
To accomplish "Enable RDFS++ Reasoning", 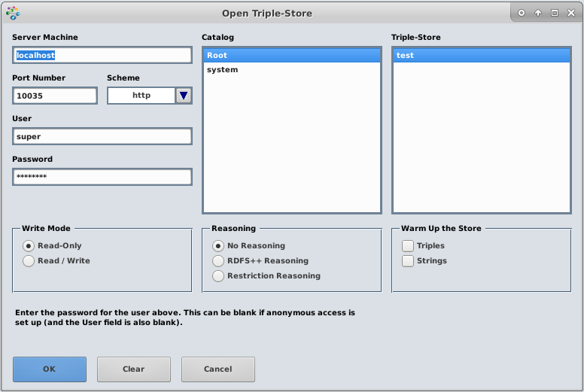I will point(219,261).
